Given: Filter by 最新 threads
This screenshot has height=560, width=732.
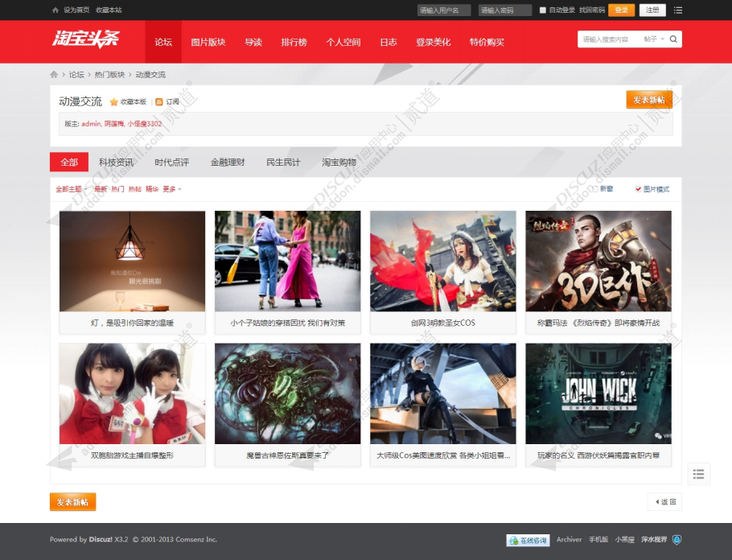Looking at the screenshot, I should (101, 189).
